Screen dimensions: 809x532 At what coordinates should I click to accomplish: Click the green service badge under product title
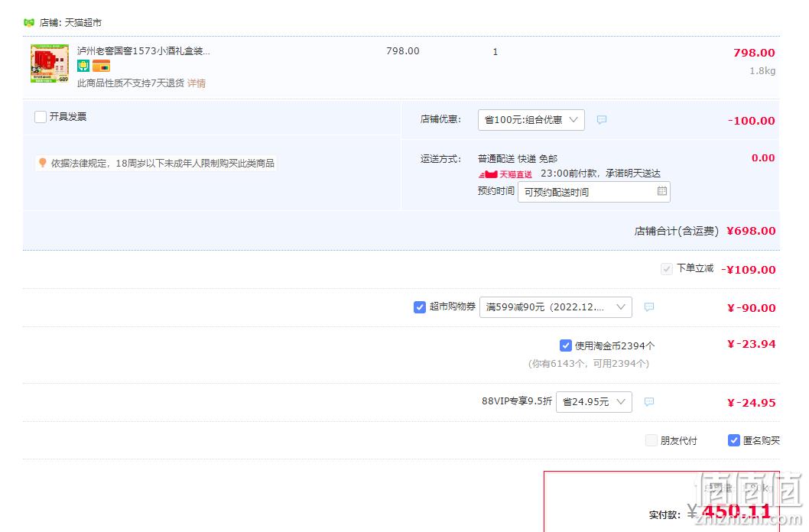pos(83,66)
